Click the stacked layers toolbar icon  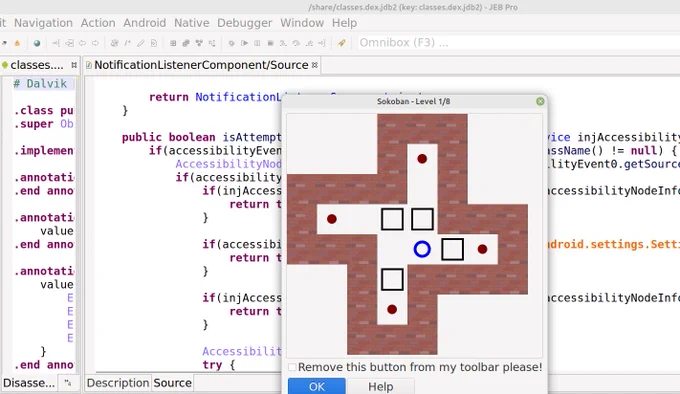pos(186,43)
